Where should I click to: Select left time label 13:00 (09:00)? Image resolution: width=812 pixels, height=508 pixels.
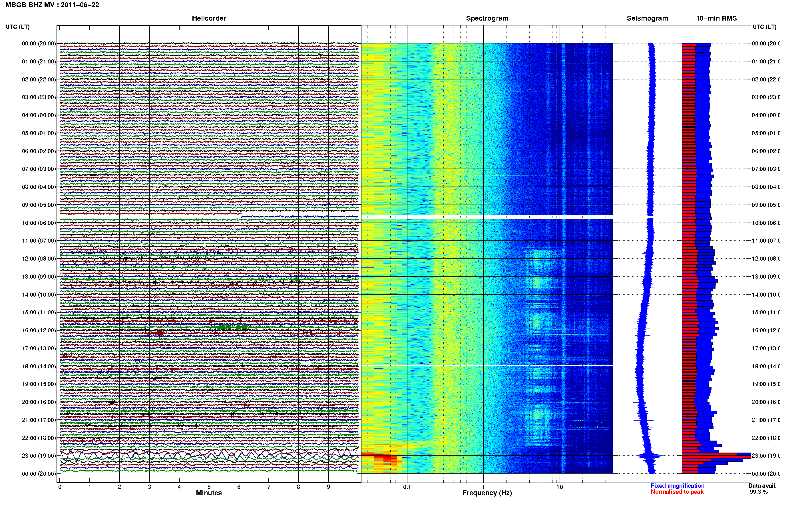coord(39,277)
